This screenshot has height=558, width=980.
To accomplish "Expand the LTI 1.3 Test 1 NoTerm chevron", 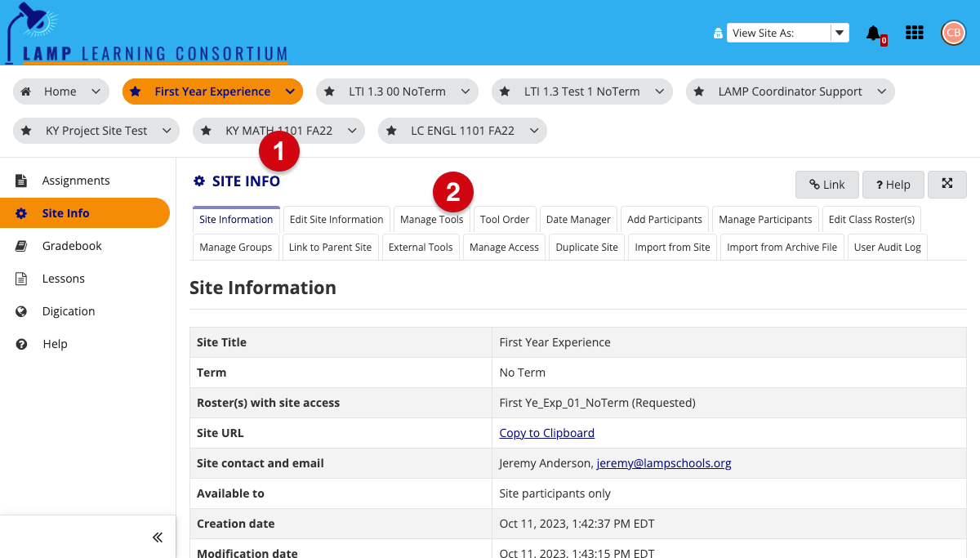I will click(660, 92).
